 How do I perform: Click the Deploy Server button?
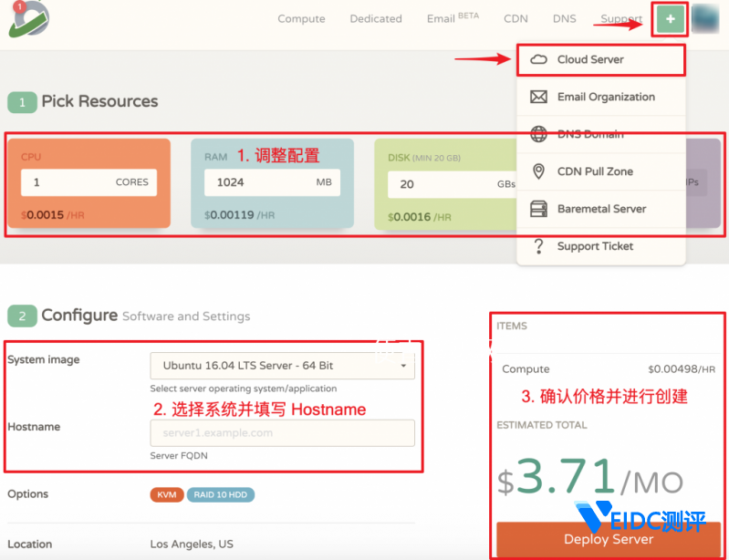tap(609, 539)
